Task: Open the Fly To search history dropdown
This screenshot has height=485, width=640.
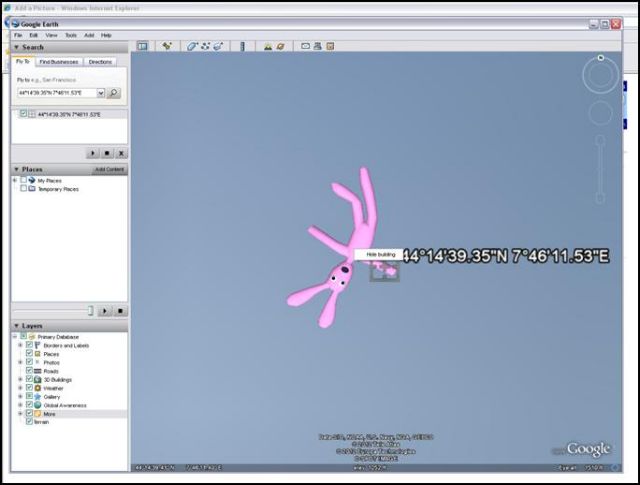Action: [x=101, y=93]
